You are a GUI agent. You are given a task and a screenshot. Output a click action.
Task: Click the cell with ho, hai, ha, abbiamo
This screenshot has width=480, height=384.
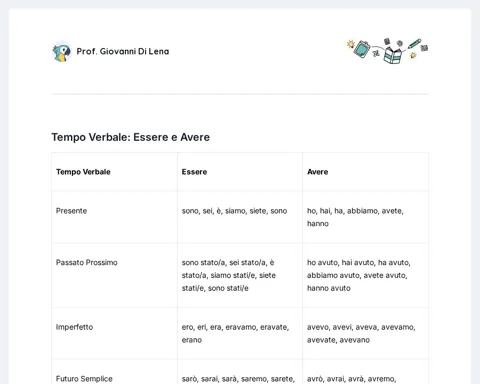[365, 217]
